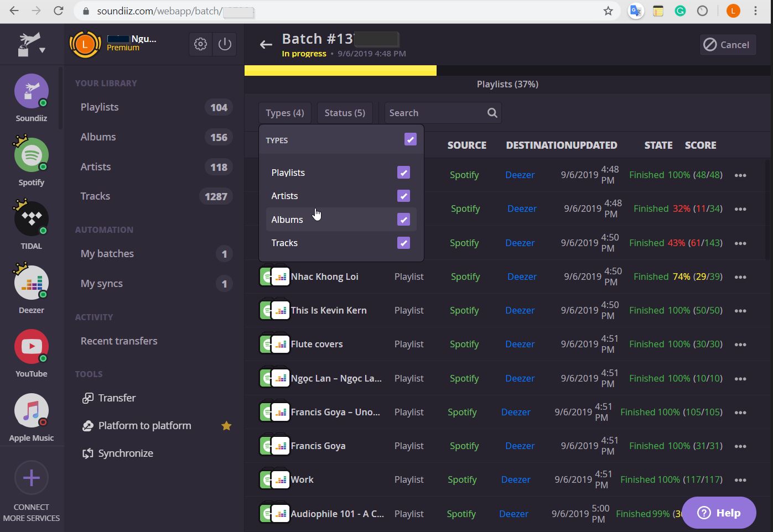
Task: Uncheck the Albums type checkbox
Action: coord(403,220)
